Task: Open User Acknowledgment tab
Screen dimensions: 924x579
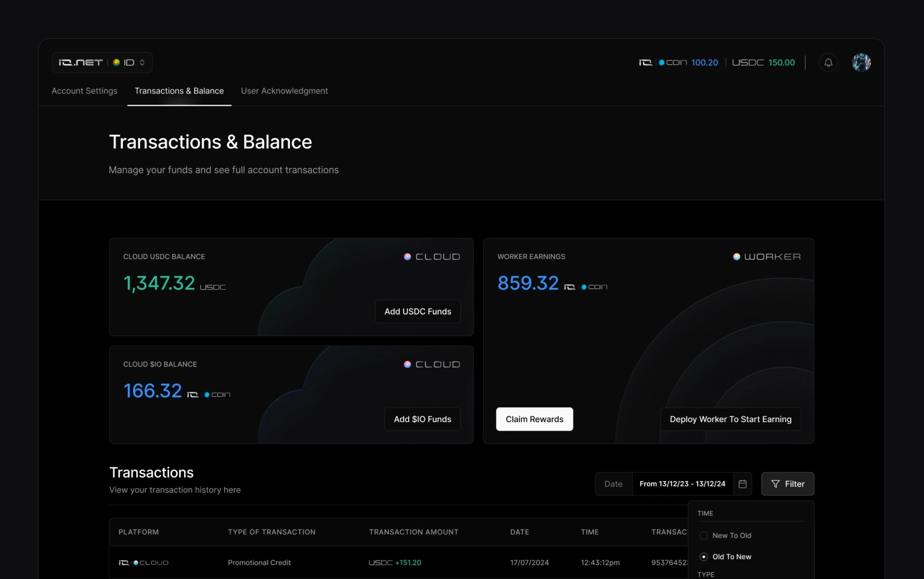Action: point(284,91)
